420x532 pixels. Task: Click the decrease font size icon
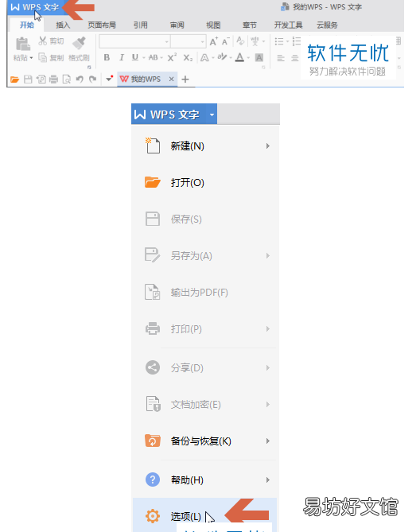coord(226,41)
